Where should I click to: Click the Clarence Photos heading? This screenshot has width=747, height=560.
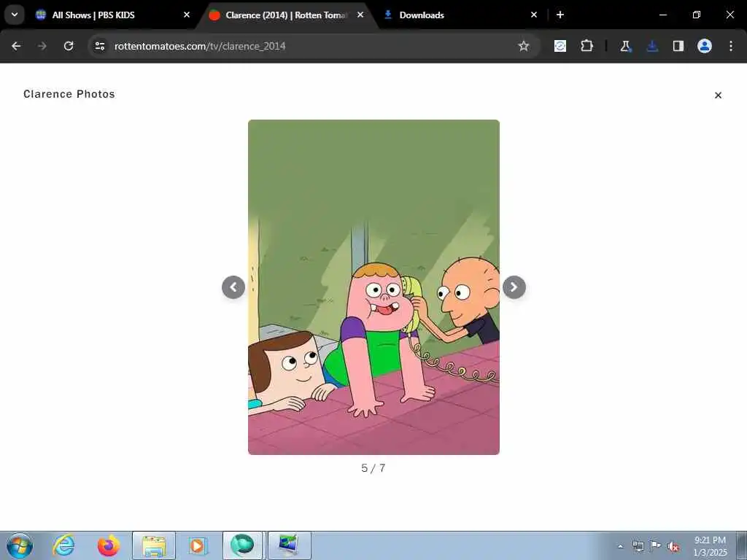[x=69, y=94]
